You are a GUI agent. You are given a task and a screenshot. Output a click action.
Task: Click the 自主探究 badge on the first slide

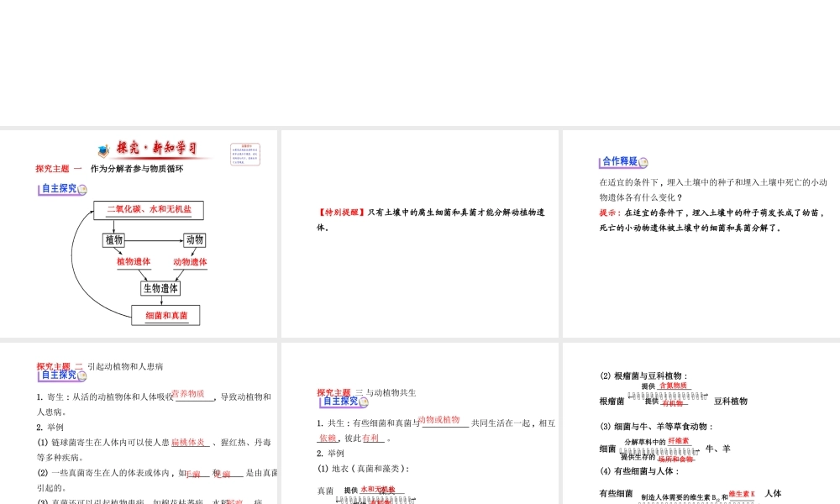click(x=62, y=188)
